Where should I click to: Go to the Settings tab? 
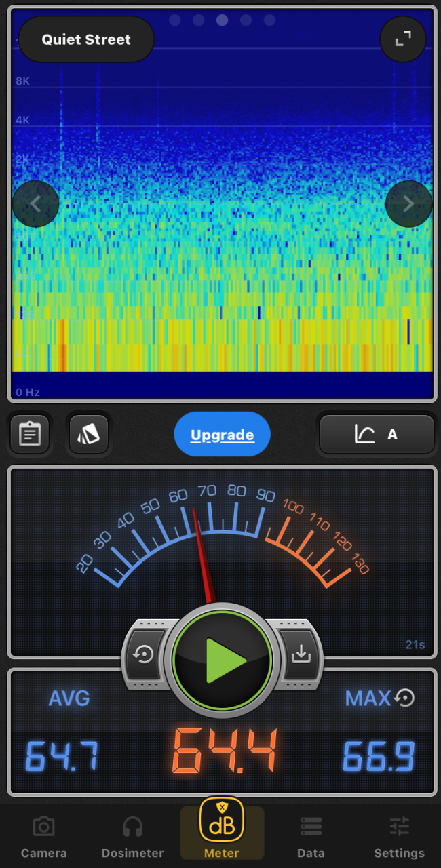coord(399,837)
